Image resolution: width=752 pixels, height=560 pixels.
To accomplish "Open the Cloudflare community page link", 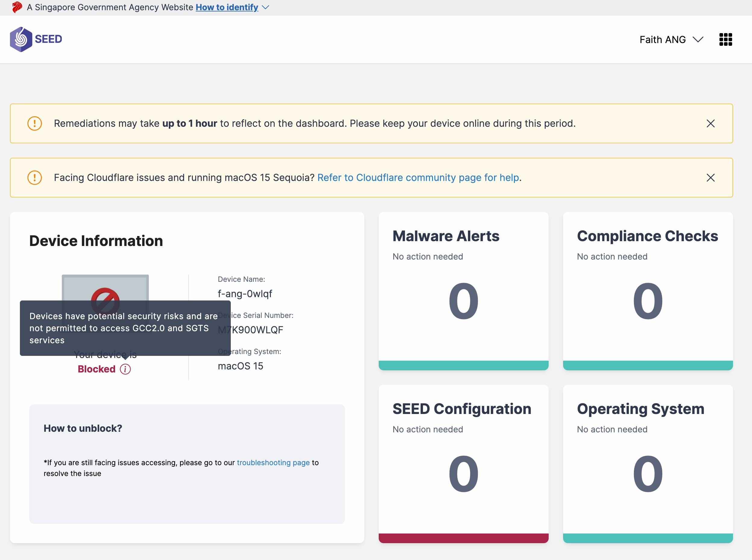I will click(x=418, y=177).
